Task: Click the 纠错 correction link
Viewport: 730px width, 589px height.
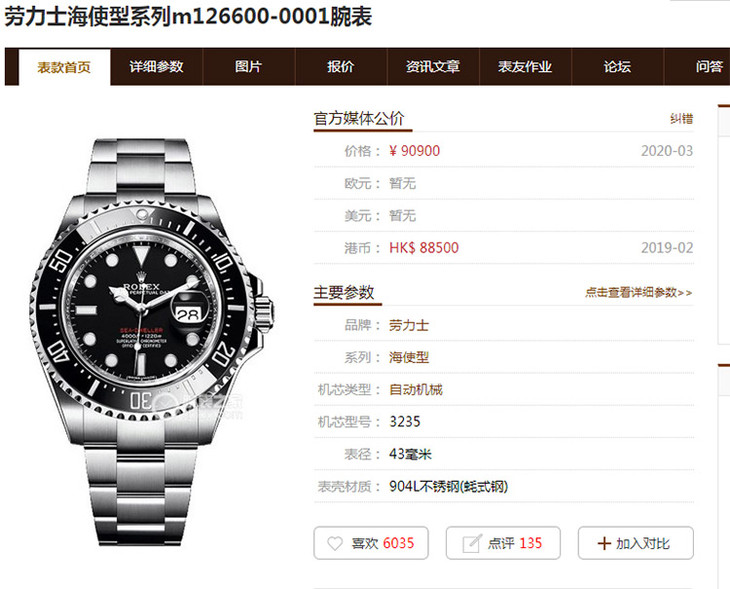Action: point(682,119)
